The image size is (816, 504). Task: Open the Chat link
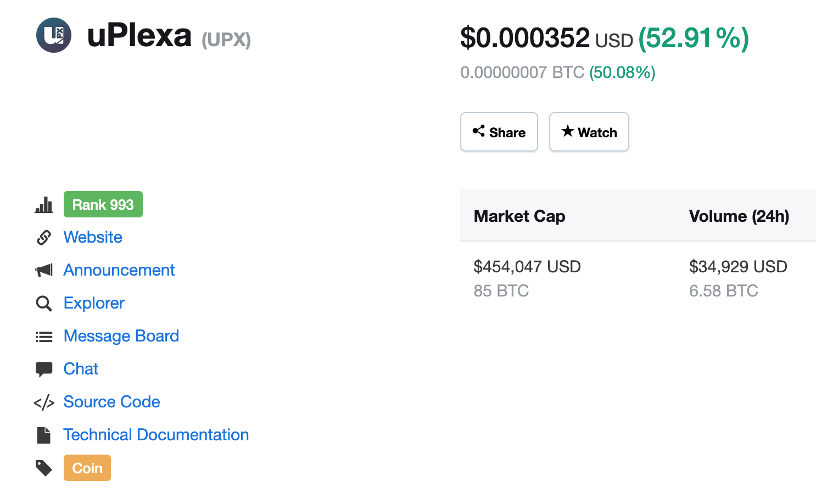coord(81,369)
